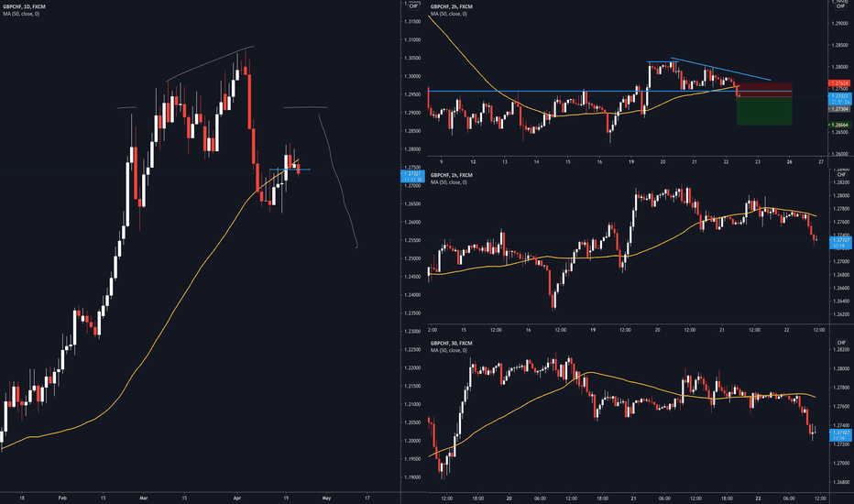Click the May date label on daily time axis
Viewport: 854px width, 504px height.
326,498
